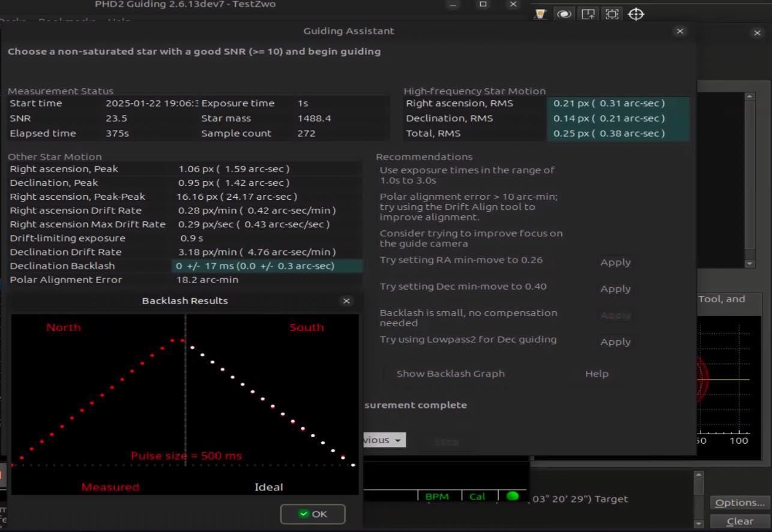This screenshot has width=772, height=532.
Task: Click the export arrow icon in the top toolbar
Action: [x=588, y=14]
